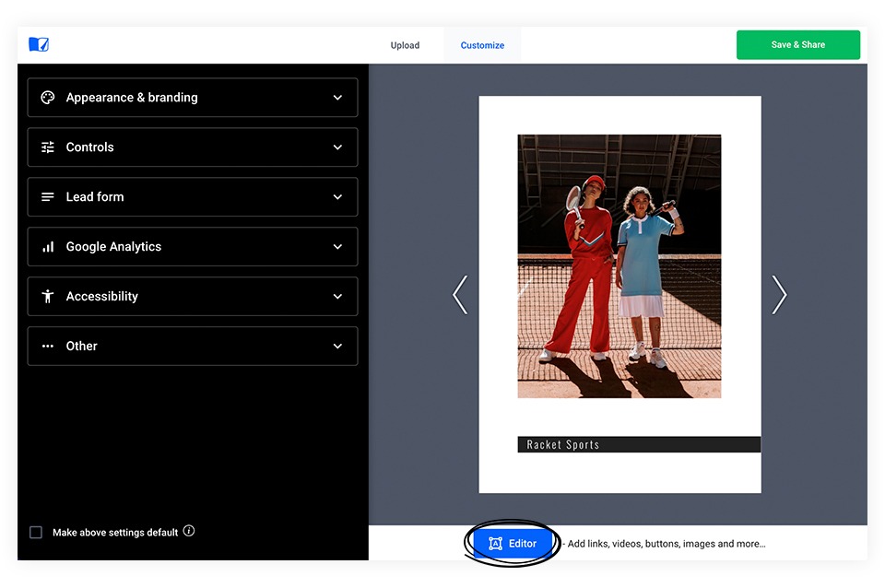Go to the previous page with left arrow

(x=461, y=295)
